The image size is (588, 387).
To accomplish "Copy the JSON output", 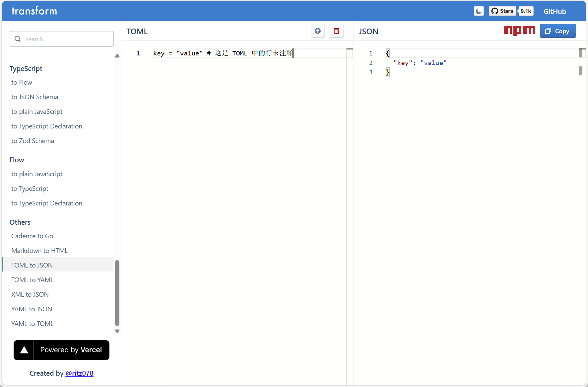I will 557,31.
